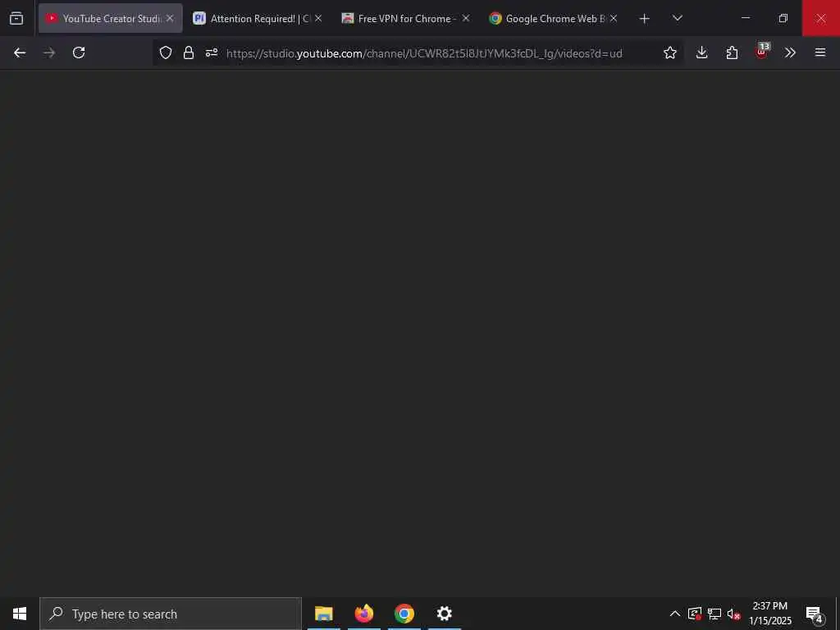
Task: Click the Type here to search box
Action: pos(171,614)
